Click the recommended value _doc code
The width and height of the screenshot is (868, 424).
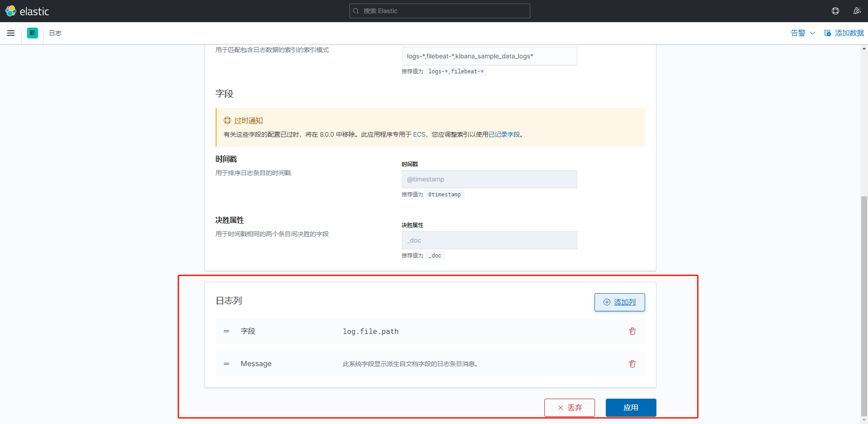[435, 256]
